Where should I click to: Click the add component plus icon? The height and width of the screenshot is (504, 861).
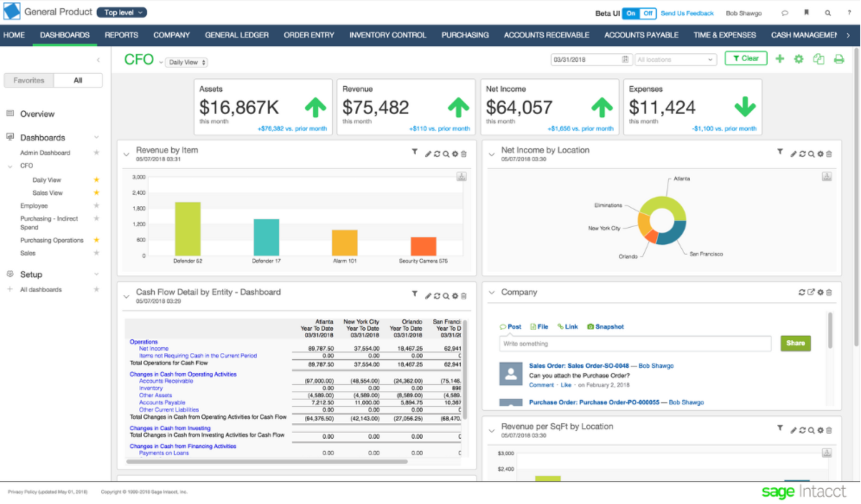pos(779,59)
